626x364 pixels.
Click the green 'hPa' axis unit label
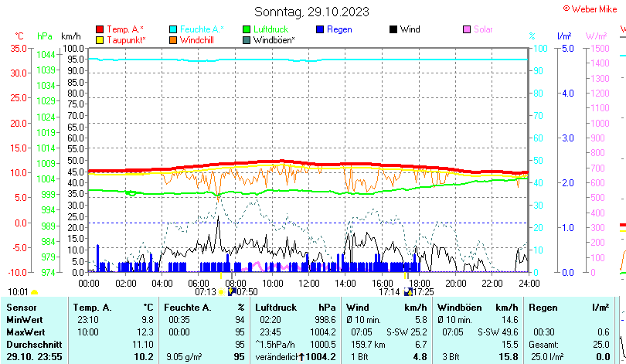point(45,36)
